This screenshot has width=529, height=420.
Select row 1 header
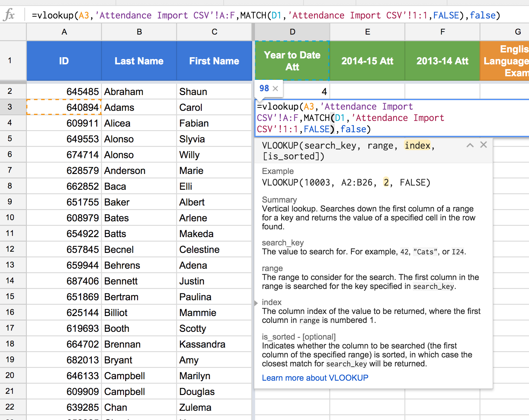click(13, 61)
